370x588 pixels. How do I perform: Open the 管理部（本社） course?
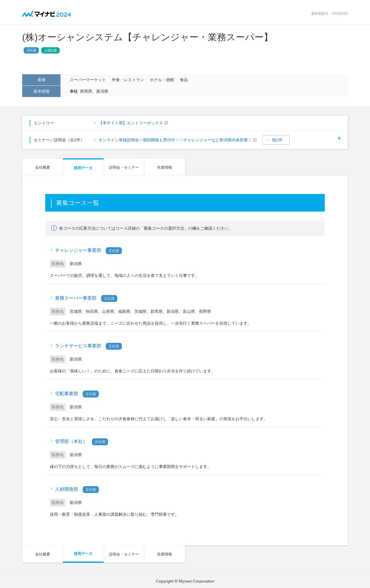click(x=71, y=442)
